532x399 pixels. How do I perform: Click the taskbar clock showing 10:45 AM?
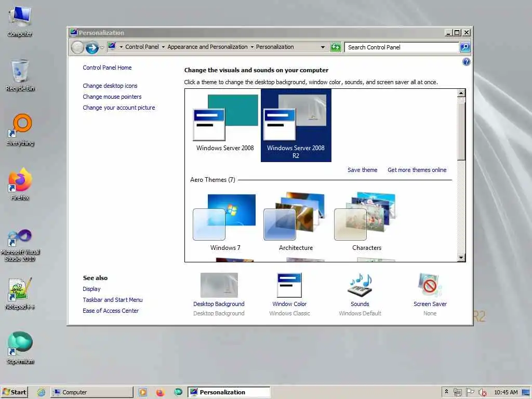(x=506, y=392)
